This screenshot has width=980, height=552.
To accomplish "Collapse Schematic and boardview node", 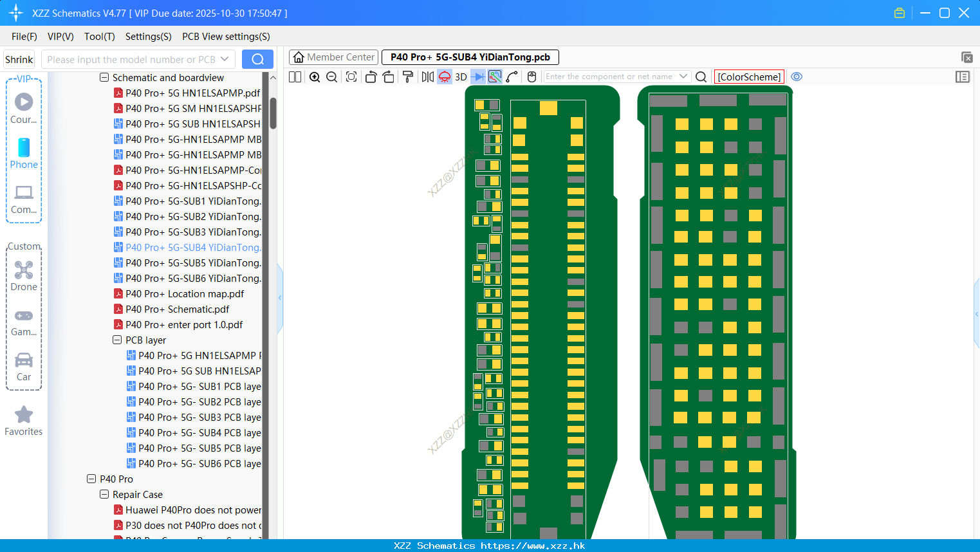I will pos(104,77).
